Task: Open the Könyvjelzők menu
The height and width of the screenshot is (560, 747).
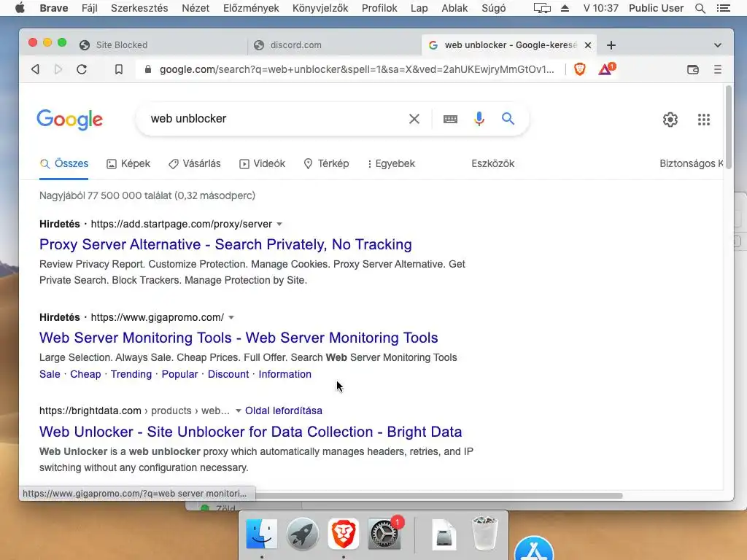Action: pyautogui.click(x=320, y=8)
